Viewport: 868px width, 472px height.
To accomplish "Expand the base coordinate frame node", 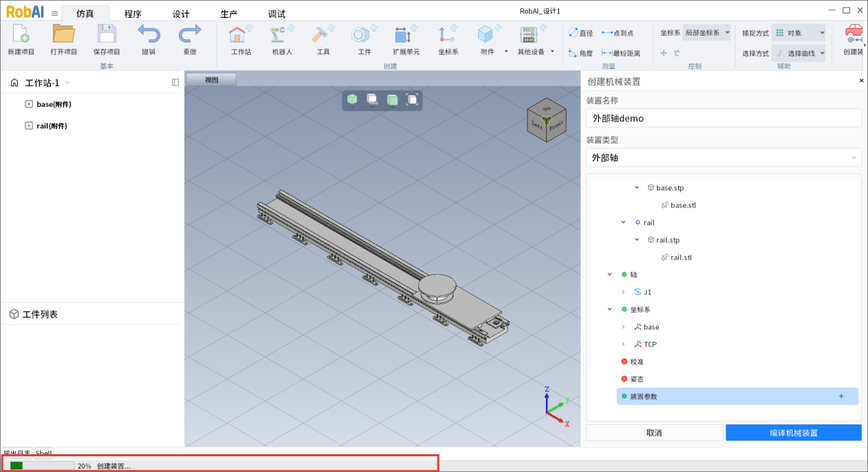I will (x=623, y=327).
